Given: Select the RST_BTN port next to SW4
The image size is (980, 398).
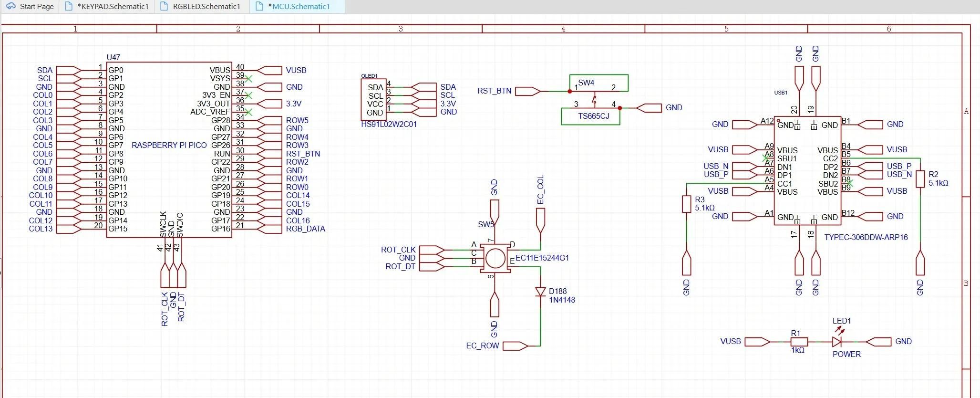Looking at the screenshot, I should coord(528,91).
